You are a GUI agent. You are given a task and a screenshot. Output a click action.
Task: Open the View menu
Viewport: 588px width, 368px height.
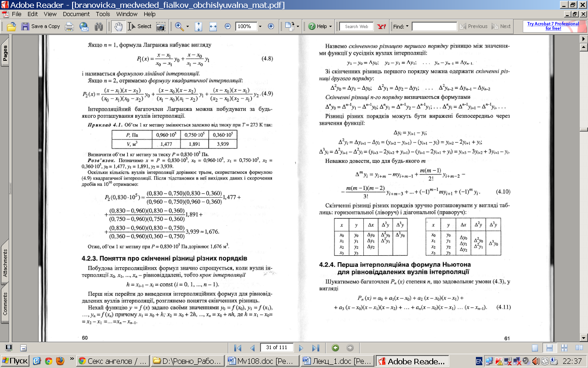51,14
